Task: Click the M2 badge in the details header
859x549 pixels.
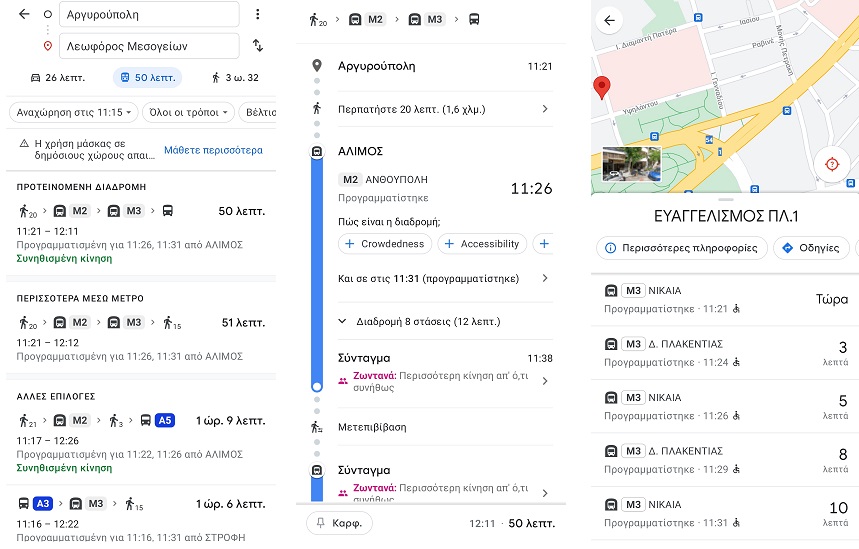Action: (x=375, y=20)
